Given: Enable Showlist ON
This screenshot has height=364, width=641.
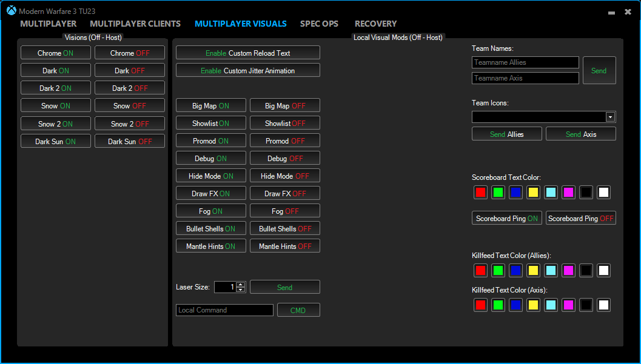Looking at the screenshot, I should click(x=211, y=123).
